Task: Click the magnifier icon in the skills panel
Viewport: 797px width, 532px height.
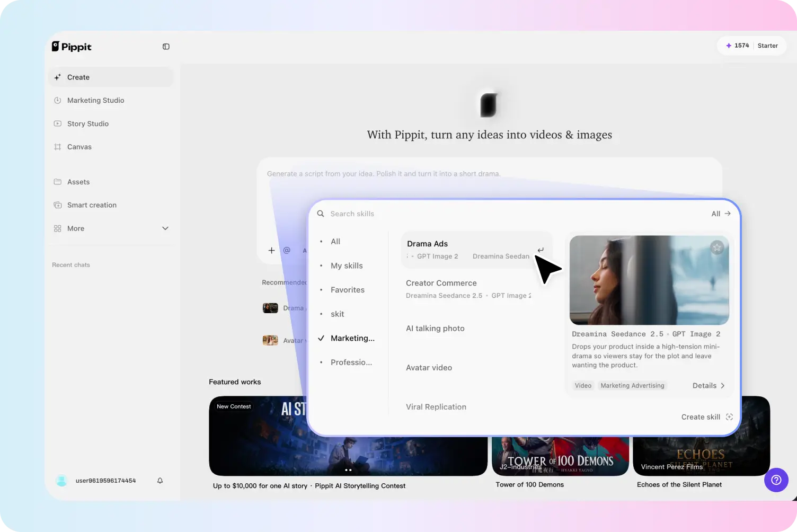Action: pos(321,214)
